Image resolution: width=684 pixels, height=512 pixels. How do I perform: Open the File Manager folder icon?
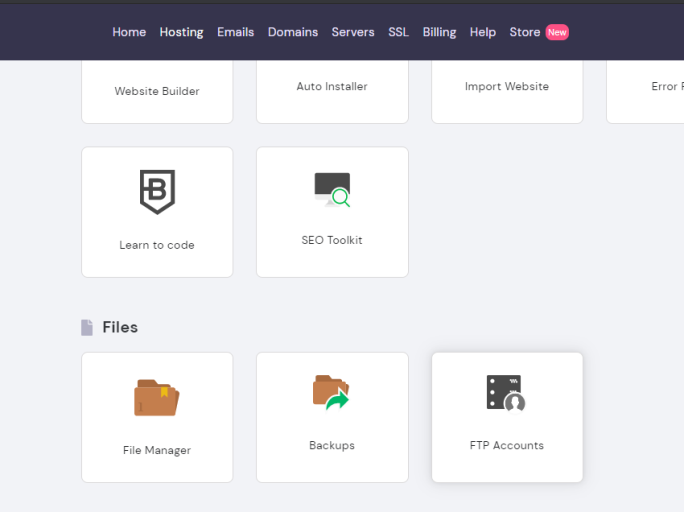click(157, 398)
